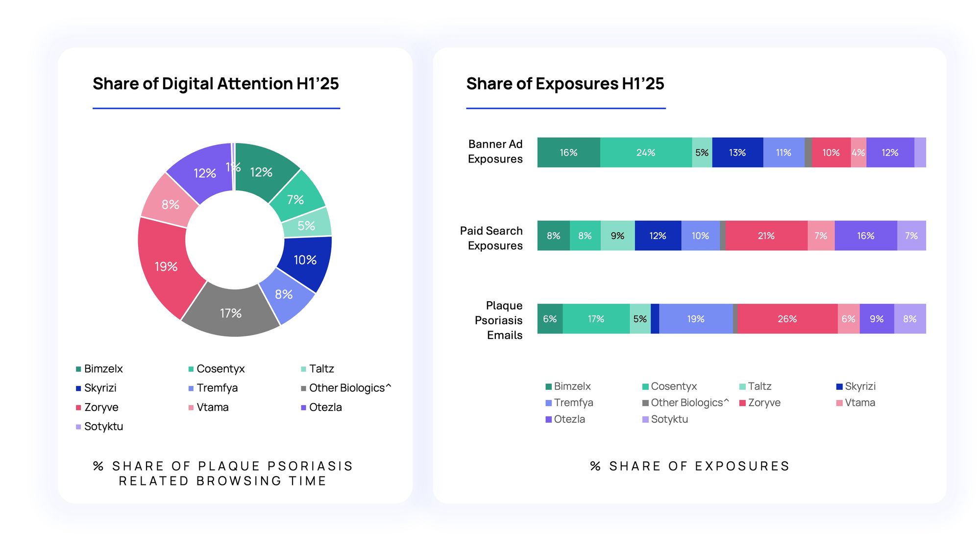Click the 9% Taltz segment in Paid Search bar
This screenshot has height=551, width=980.
pyautogui.click(x=617, y=236)
